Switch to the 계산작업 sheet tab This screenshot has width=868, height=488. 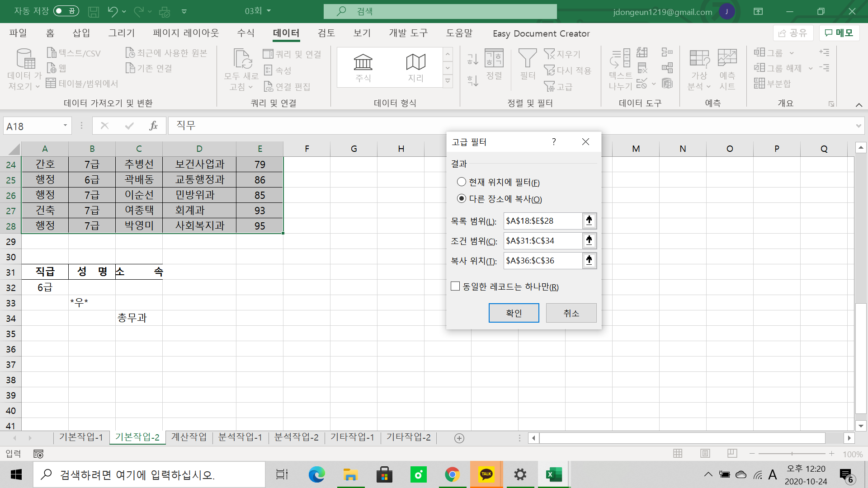[189, 437]
